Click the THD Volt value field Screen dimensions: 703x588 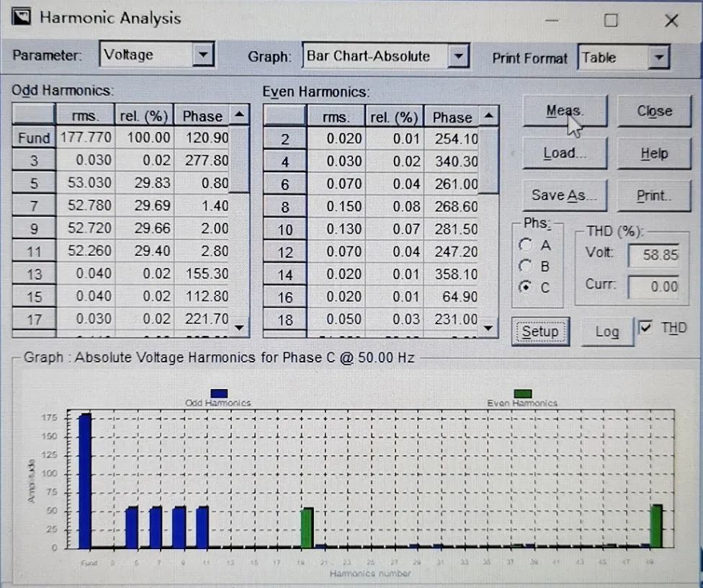pos(654,254)
